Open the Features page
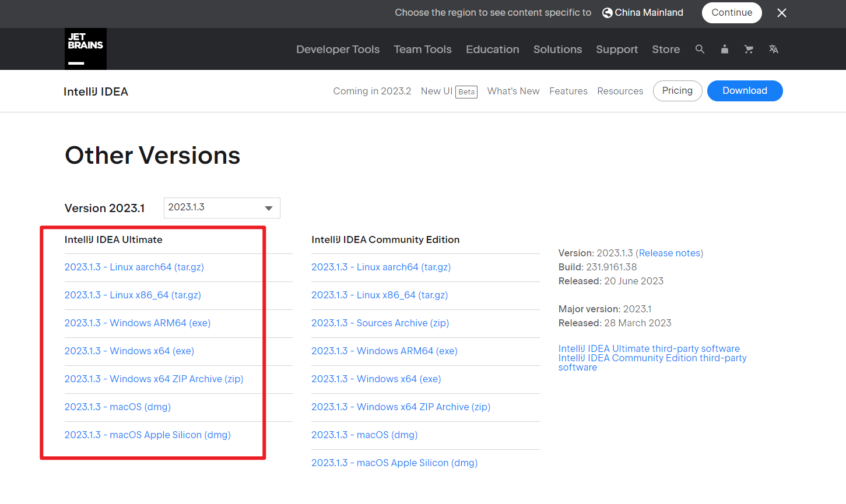Image resolution: width=846 pixels, height=504 pixels. pyautogui.click(x=568, y=91)
